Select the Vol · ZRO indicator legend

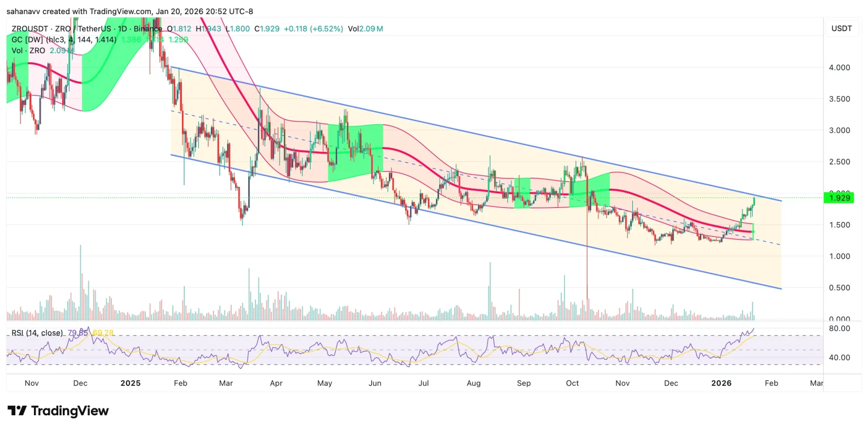pyautogui.click(x=29, y=51)
